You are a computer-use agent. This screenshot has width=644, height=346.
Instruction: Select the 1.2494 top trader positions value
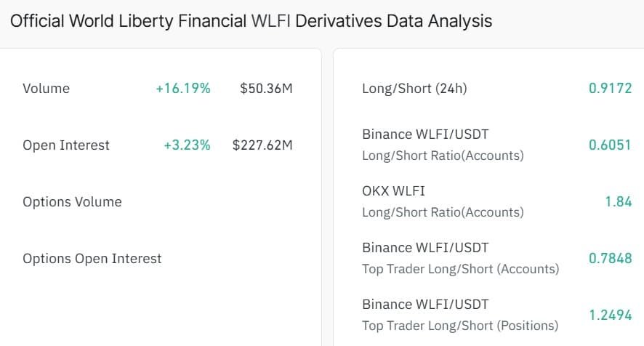(611, 315)
